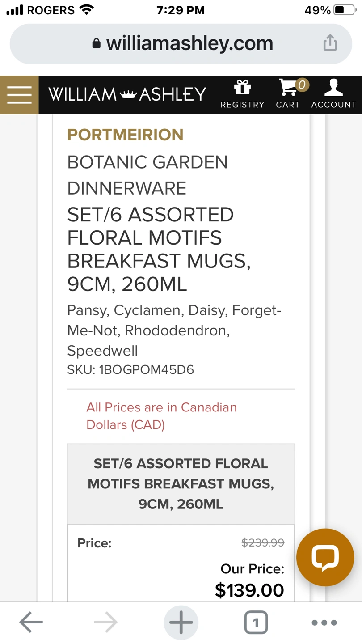Select Botanic Garden Dinnerware collection text
362x644 pixels.
click(147, 175)
